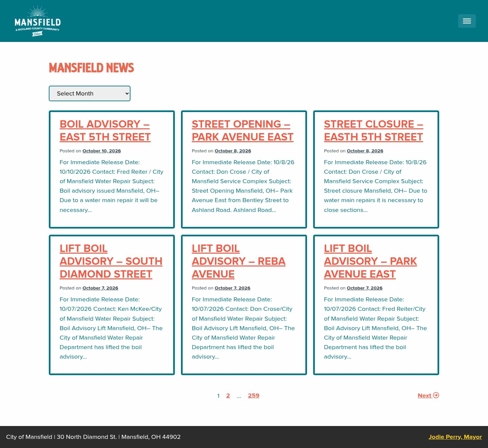Open the Select Month dropdown

coord(89,93)
